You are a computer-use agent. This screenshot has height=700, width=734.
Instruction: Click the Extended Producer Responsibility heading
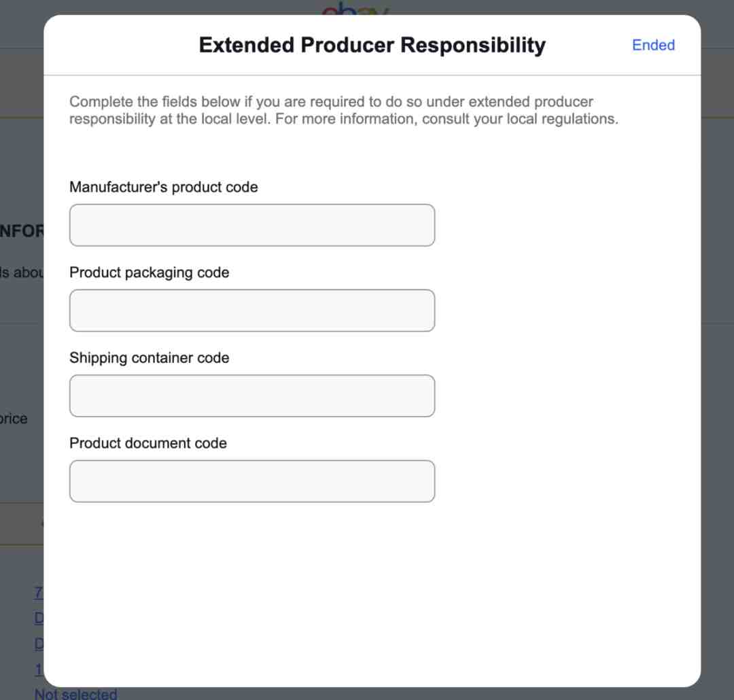(x=372, y=45)
